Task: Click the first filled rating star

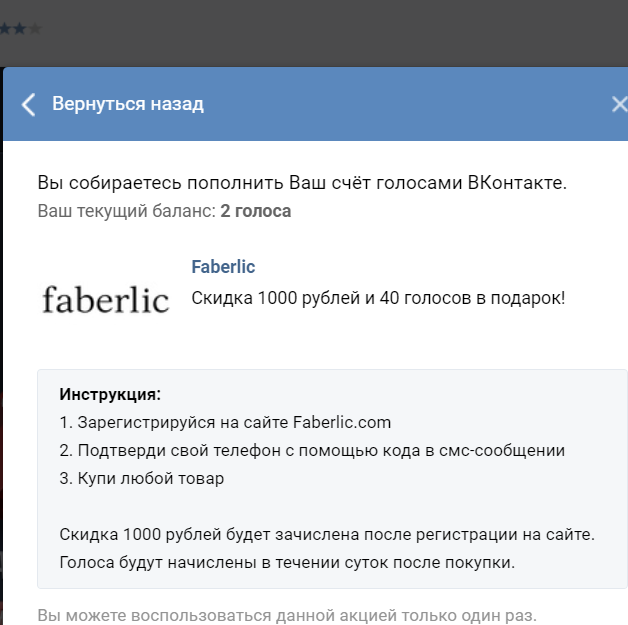Action: tap(5, 29)
